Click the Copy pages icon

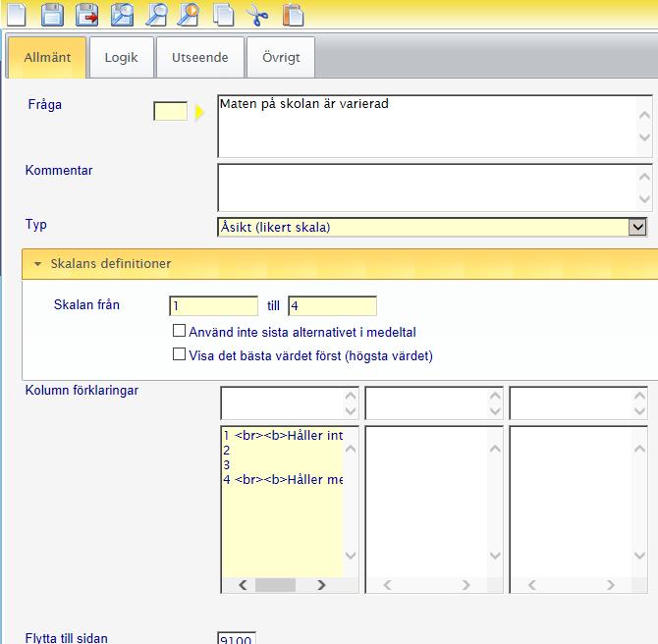pos(223,15)
